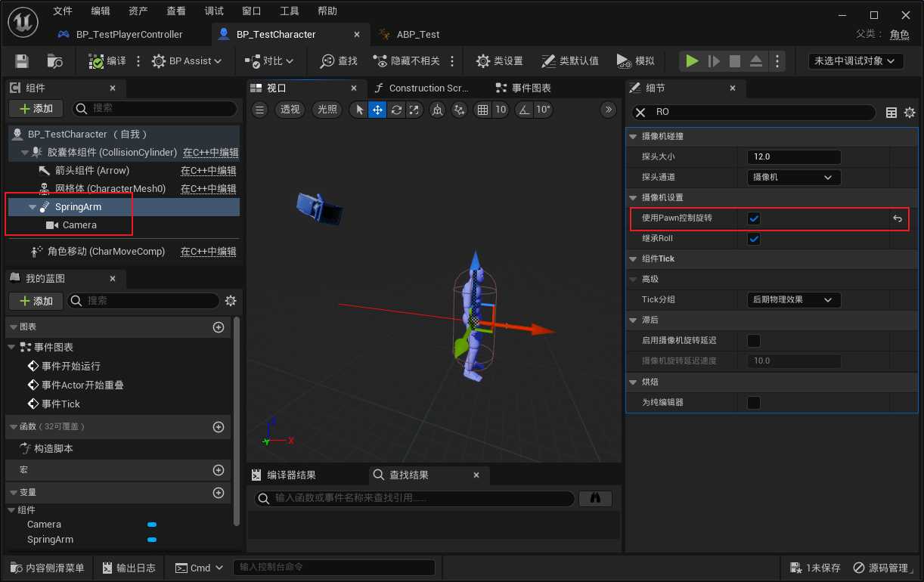The height and width of the screenshot is (582, 924).
Task: Click the browse to asset icon in toolbar
Action: point(54,61)
